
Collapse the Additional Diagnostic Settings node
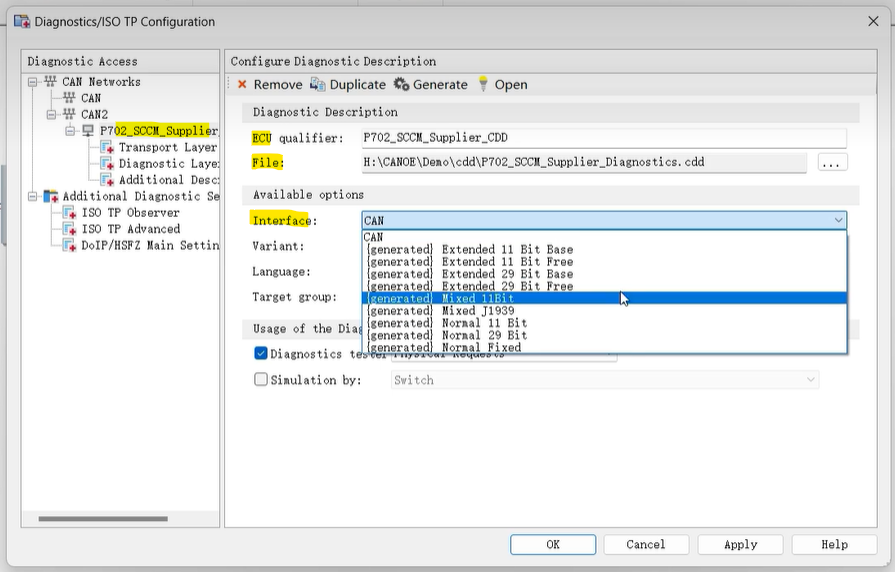pyautogui.click(x=33, y=196)
